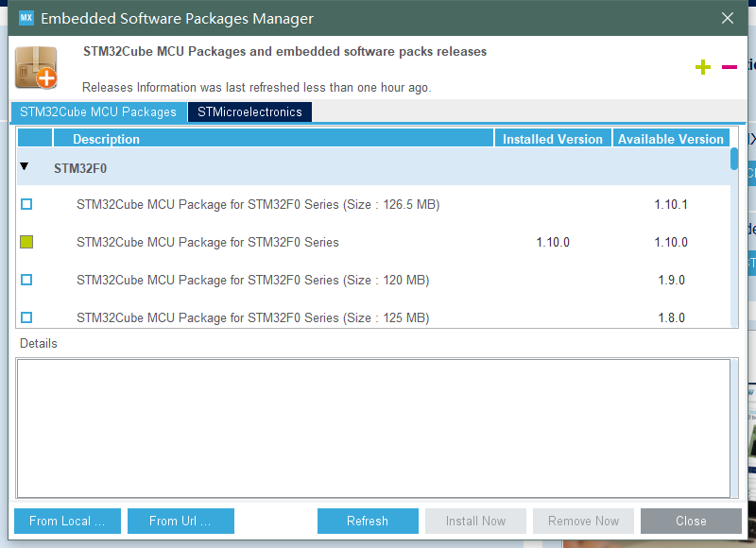Screen dimensions: 756x548
Task: Click the Installed Version column header
Action: point(553,139)
